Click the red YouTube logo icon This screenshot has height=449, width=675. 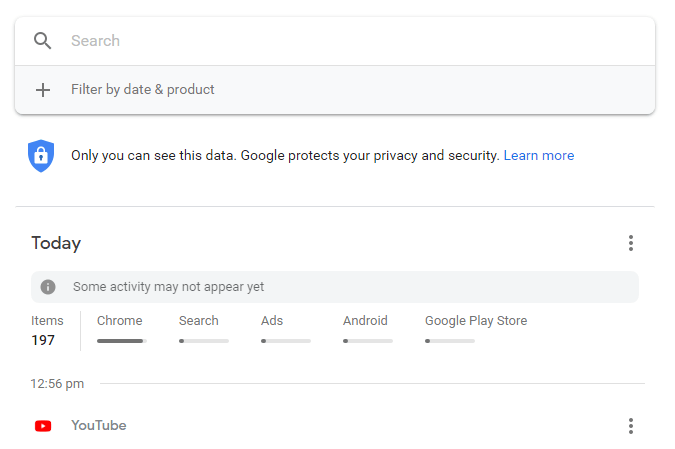tap(43, 426)
